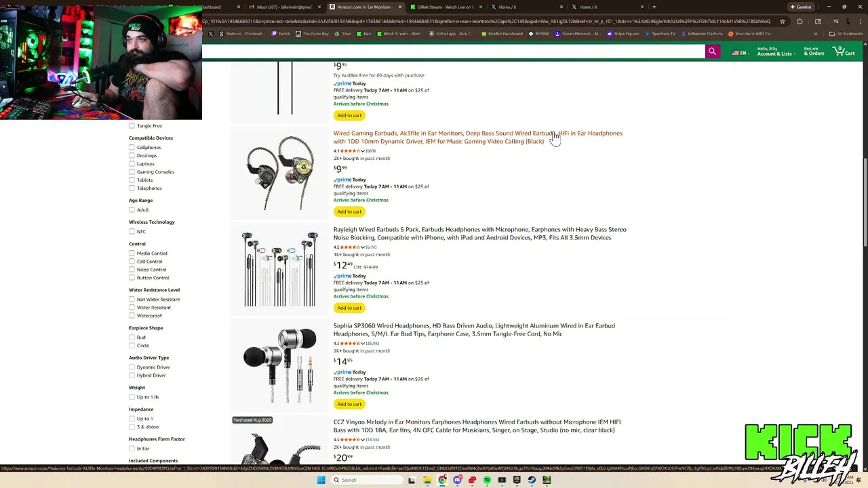
Task: Select the Amazon In Ear Monitors tab
Action: (x=365, y=7)
